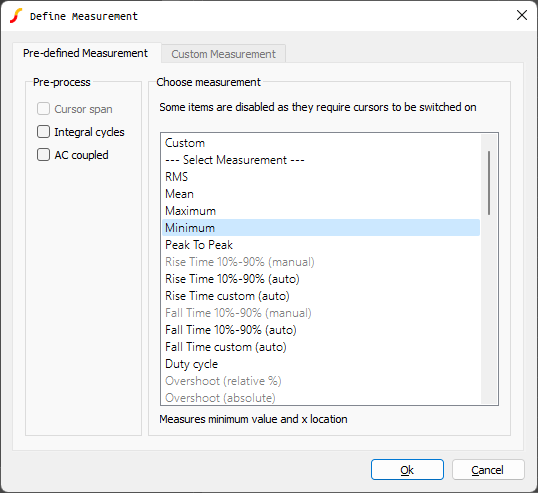Select Fall Time 10%-90% (auto)
Screen dimensions: 538x493
pos(321,330)
